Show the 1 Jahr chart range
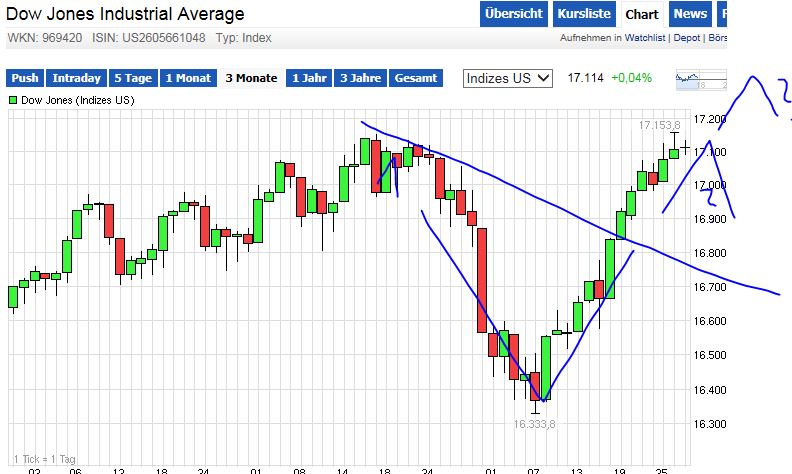The height and width of the screenshot is (474, 792). [x=310, y=78]
